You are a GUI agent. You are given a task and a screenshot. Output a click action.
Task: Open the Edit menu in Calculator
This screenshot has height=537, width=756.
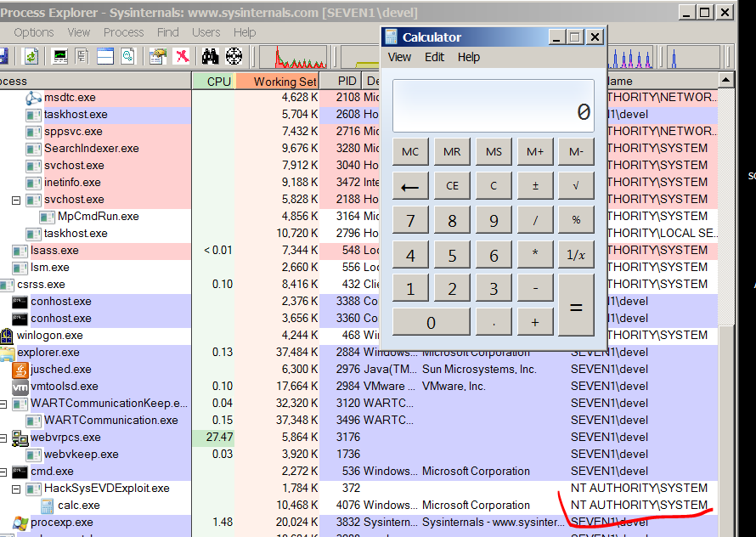(x=434, y=57)
